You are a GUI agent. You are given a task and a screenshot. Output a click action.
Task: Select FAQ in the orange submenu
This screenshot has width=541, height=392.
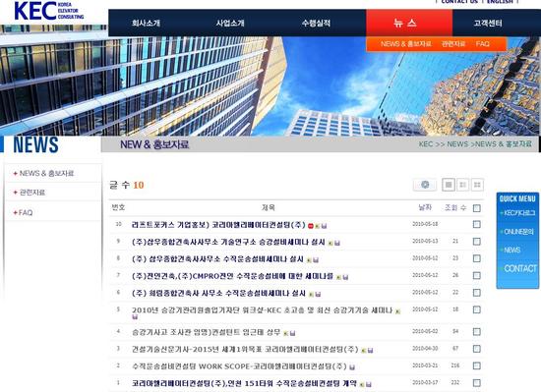[482, 44]
